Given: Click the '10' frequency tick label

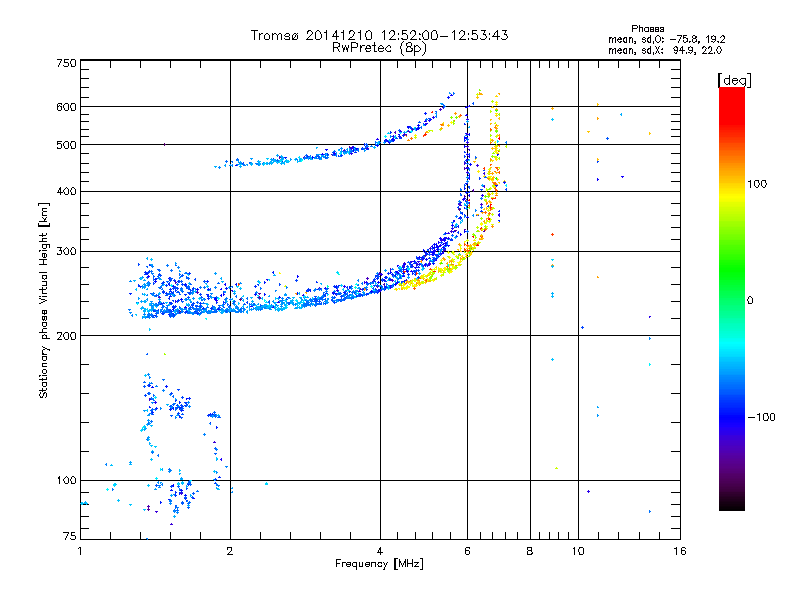Looking at the screenshot, I should click(578, 551).
